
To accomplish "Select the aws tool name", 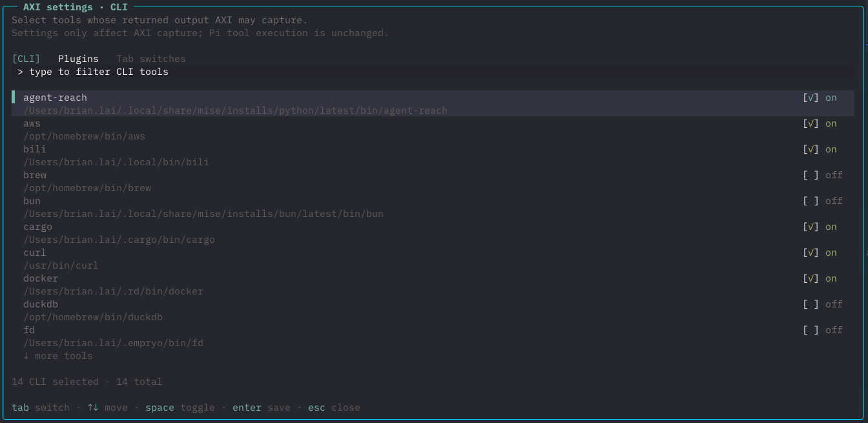I will click(x=32, y=123).
